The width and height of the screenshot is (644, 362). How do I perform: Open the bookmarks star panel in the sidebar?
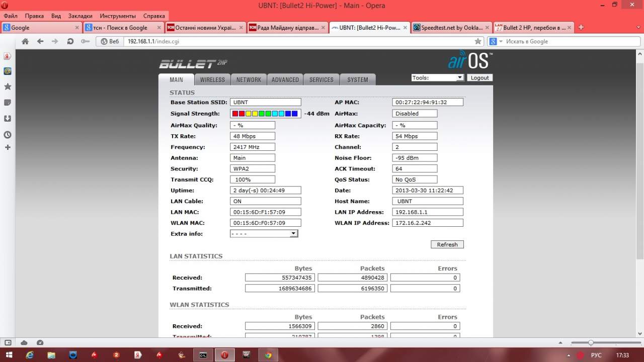click(8, 87)
